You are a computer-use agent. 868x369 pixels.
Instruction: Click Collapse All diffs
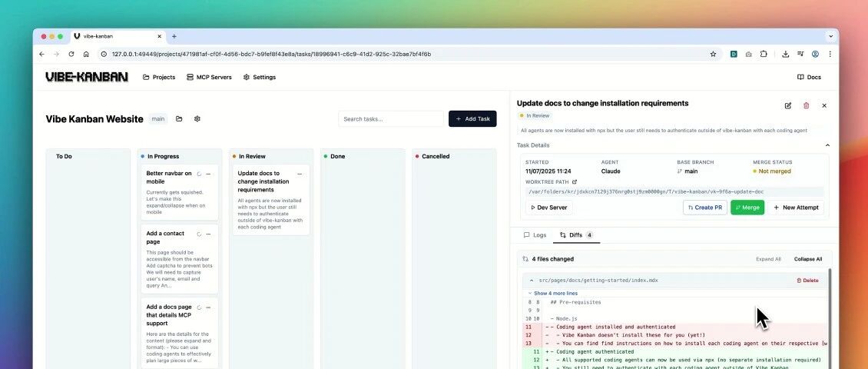(x=807, y=259)
